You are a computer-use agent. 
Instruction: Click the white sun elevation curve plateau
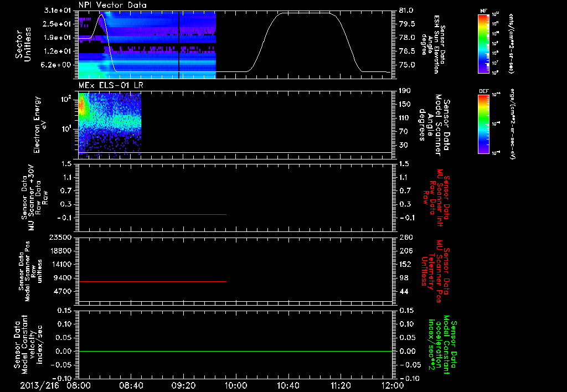tap(306, 13)
